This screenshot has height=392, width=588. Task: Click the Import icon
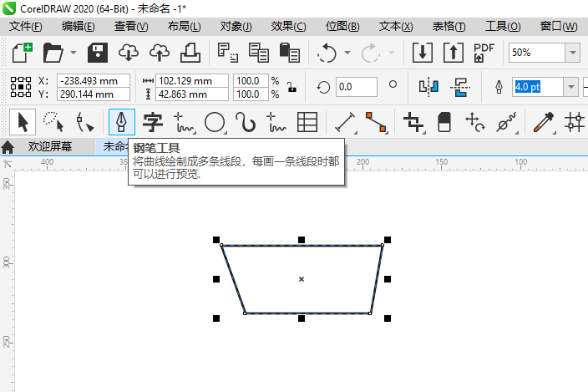[423, 53]
